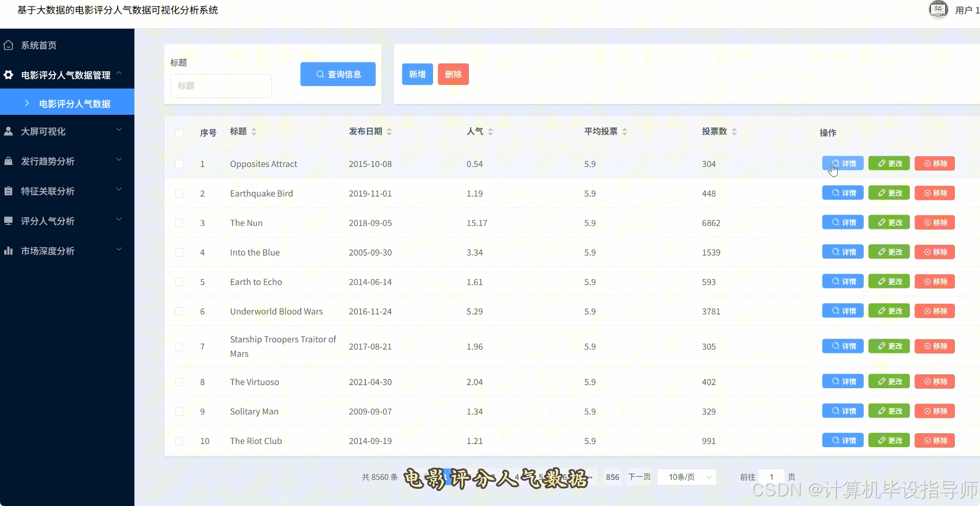Click the bag icon next to 发行趋势分析
Viewport: 980px width, 506px height.
(x=8, y=161)
